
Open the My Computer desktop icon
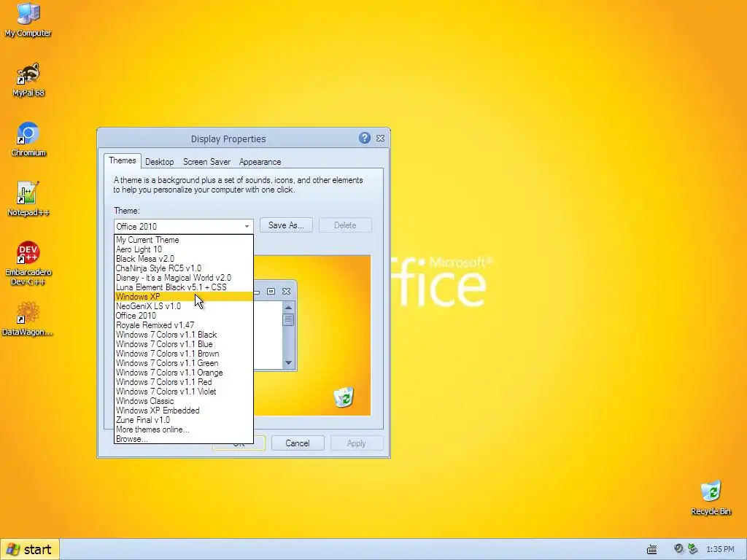[x=28, y=20]
